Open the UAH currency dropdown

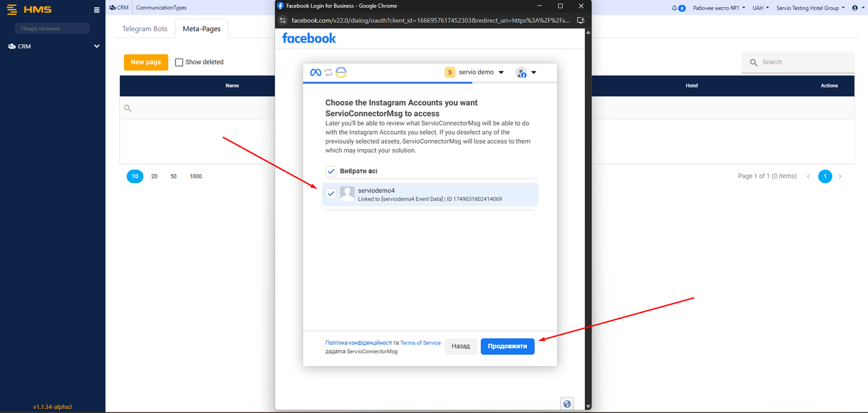761,8
